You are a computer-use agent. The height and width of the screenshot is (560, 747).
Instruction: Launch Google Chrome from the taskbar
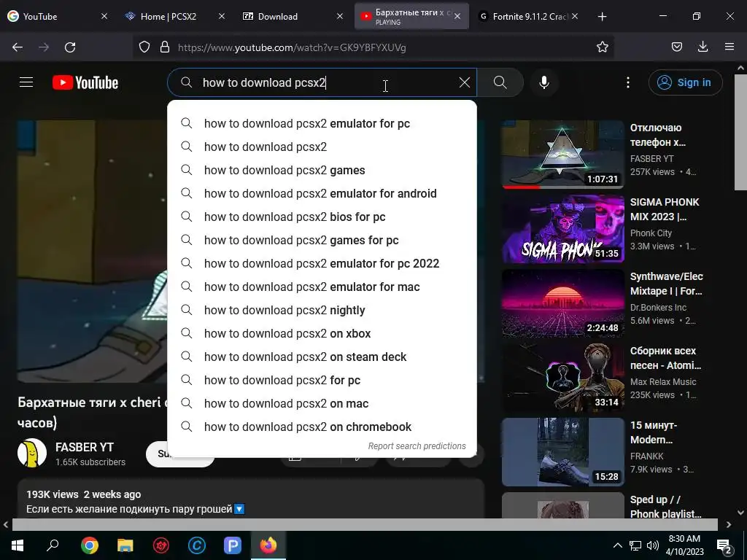point(90,545)
